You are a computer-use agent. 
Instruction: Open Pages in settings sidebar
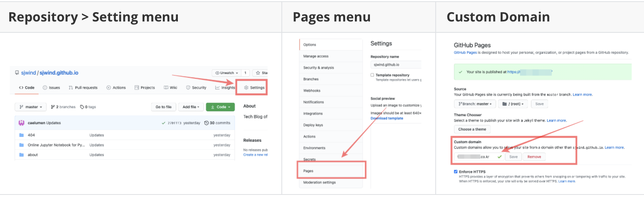[331, 171]
